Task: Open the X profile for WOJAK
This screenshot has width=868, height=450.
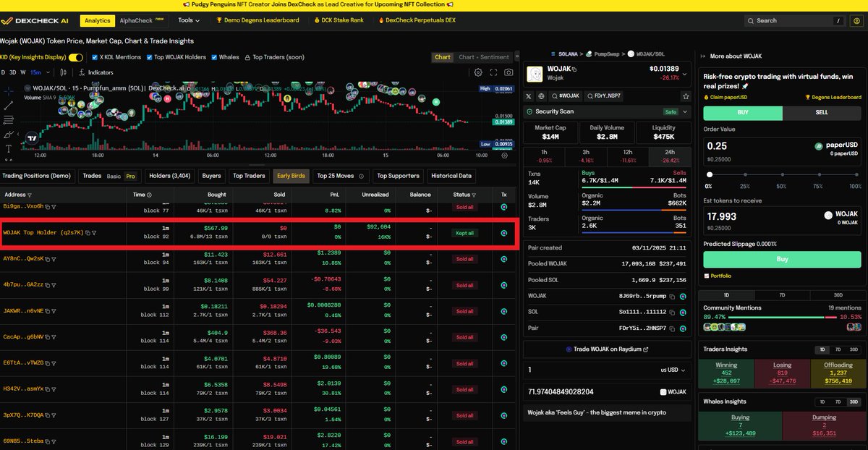Action: tap(529, 95)
